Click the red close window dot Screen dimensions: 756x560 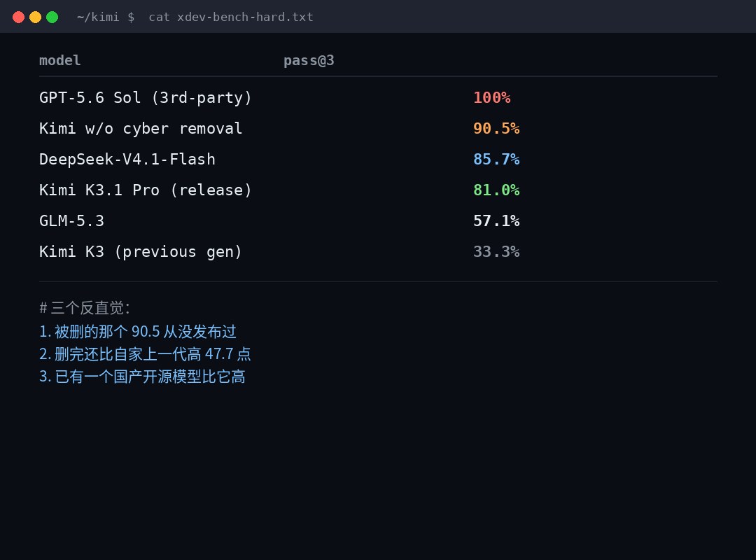coord(18,17)
